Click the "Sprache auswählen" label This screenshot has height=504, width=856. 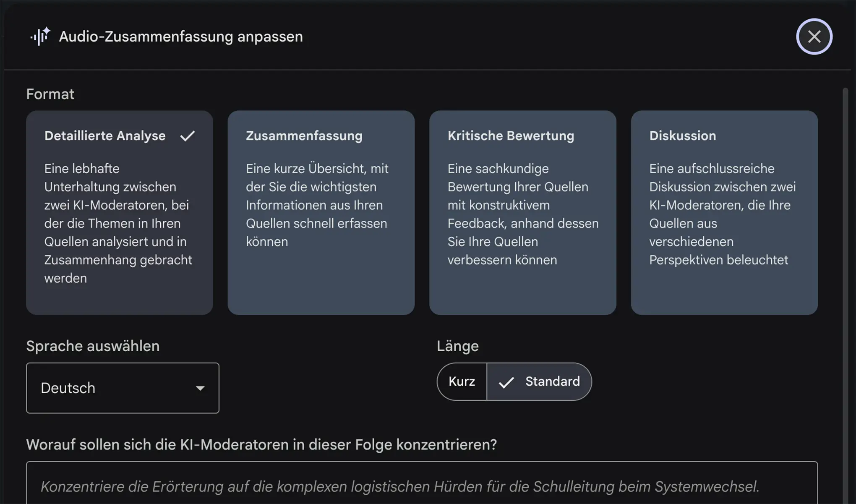93,346
